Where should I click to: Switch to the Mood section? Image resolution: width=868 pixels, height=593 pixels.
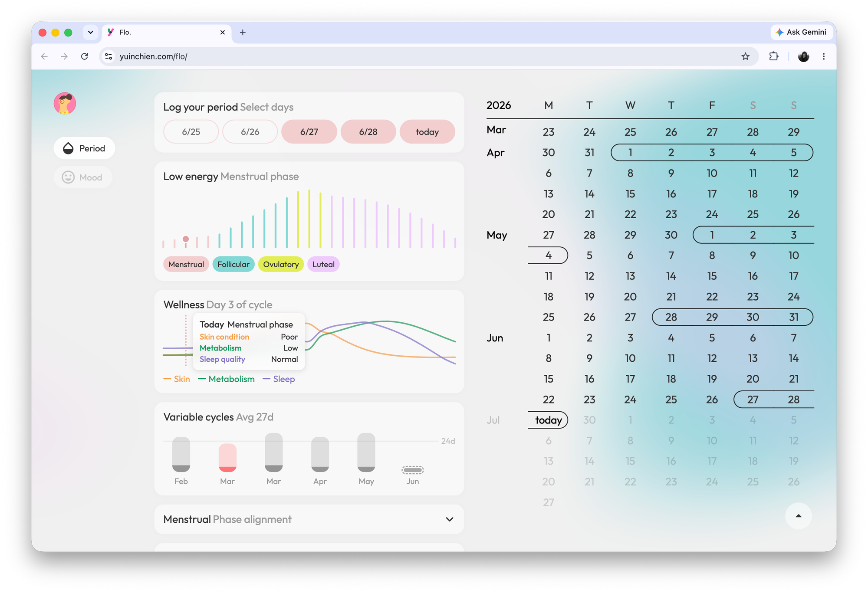pyautogui.click(x=83, y=177)
